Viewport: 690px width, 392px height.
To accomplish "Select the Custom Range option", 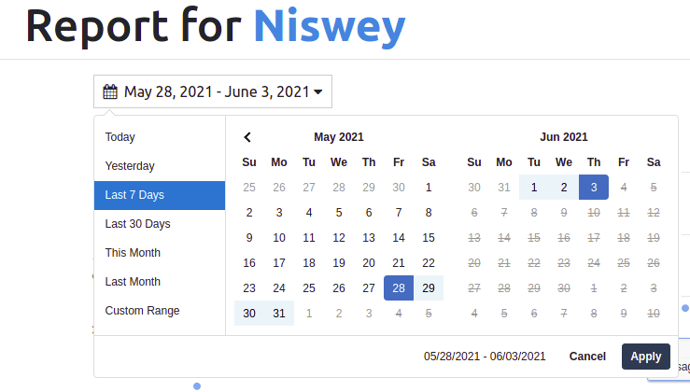I will [159, 311].
